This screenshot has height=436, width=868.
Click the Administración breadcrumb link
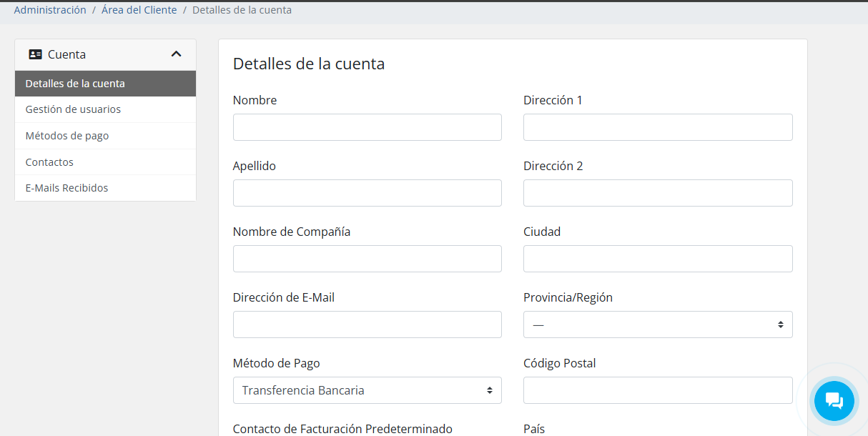coord(50,10)
